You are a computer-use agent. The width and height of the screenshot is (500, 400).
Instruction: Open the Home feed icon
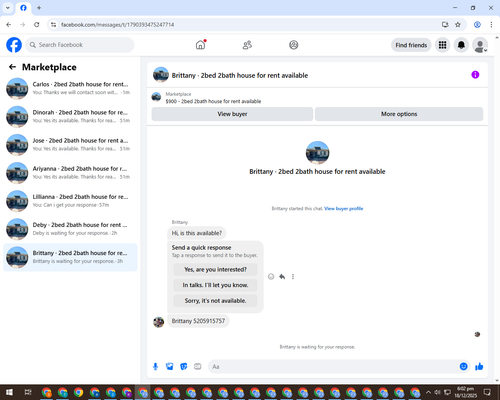click(200, 45)
